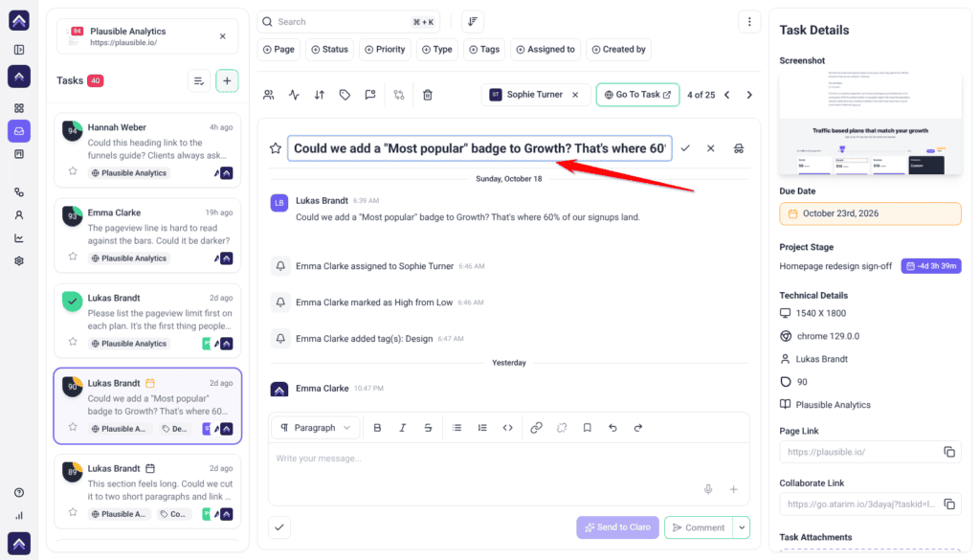Add a Page filter
The width and height of the screenshot is (980, 560).
pos(278,50)
